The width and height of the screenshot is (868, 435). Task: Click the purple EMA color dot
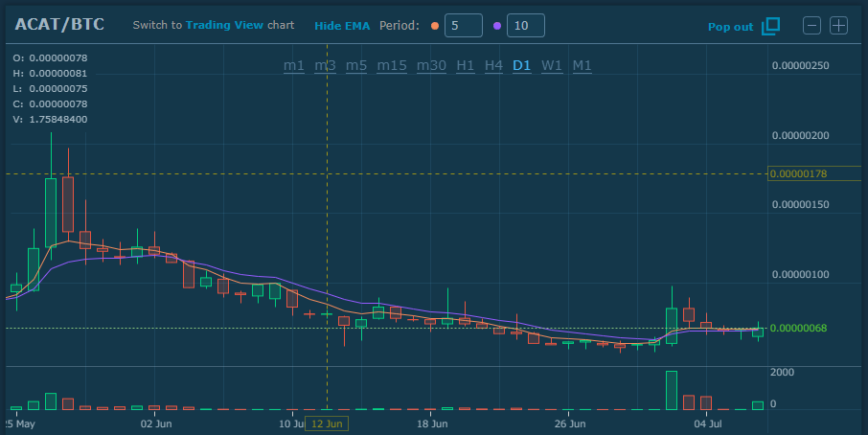[x=496, y=26]
